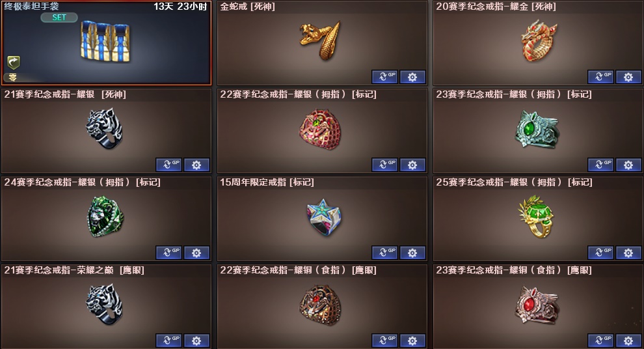Open gear settings for 25赛季纪念戒指-耀银

pos(628,253)
